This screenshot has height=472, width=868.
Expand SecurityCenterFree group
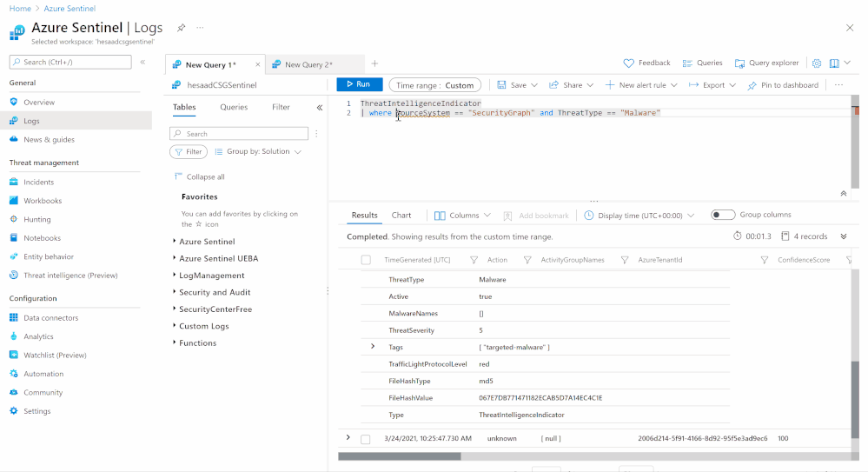tap(174, 309)
